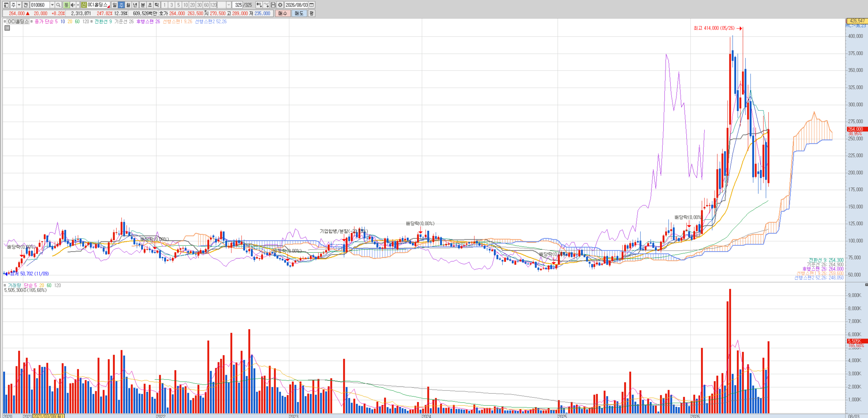Click the OCI홀딩스 stock name box
The image size is (868, 418).
[x=99, y=5]
